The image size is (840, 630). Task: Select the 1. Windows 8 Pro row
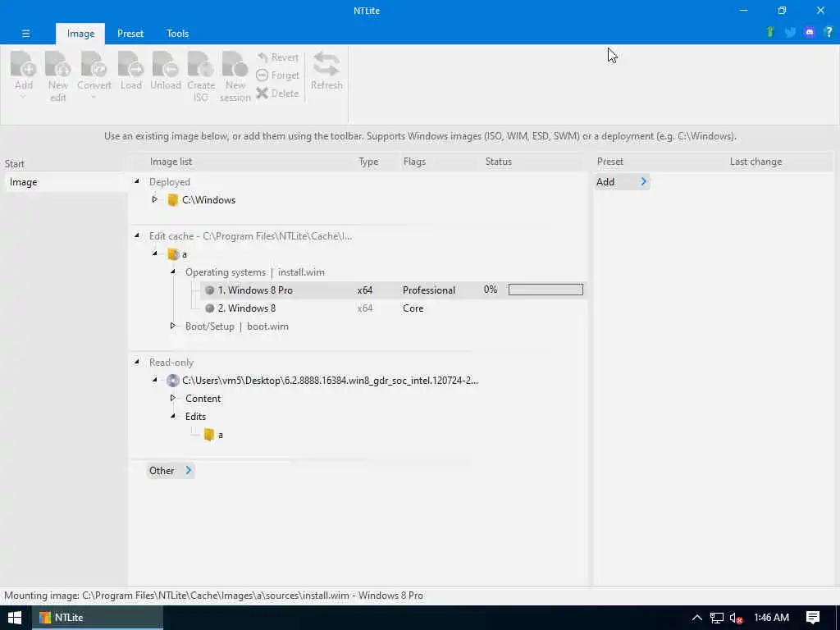394,290
